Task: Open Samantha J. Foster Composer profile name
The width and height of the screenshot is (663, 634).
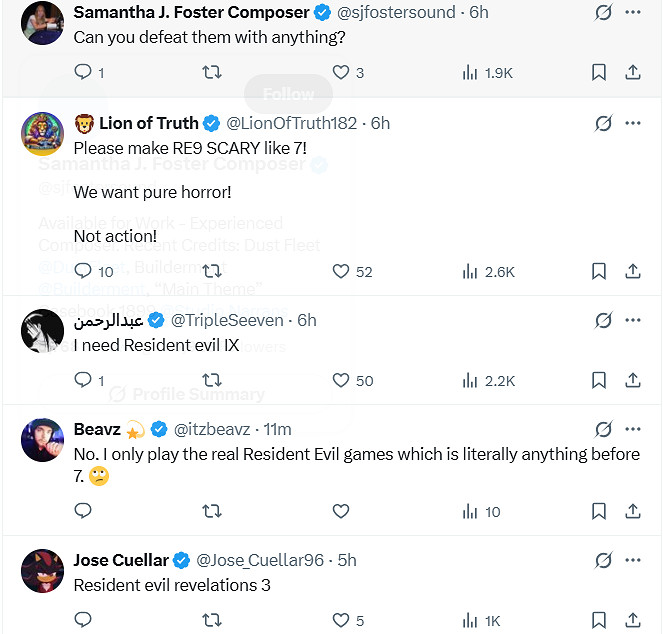Action: pos(191,13)
